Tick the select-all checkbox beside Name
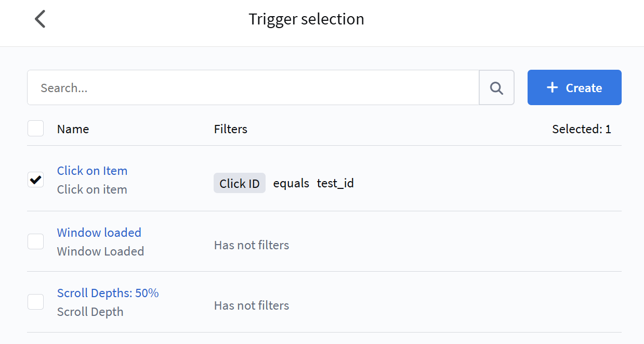 point(35,129)
